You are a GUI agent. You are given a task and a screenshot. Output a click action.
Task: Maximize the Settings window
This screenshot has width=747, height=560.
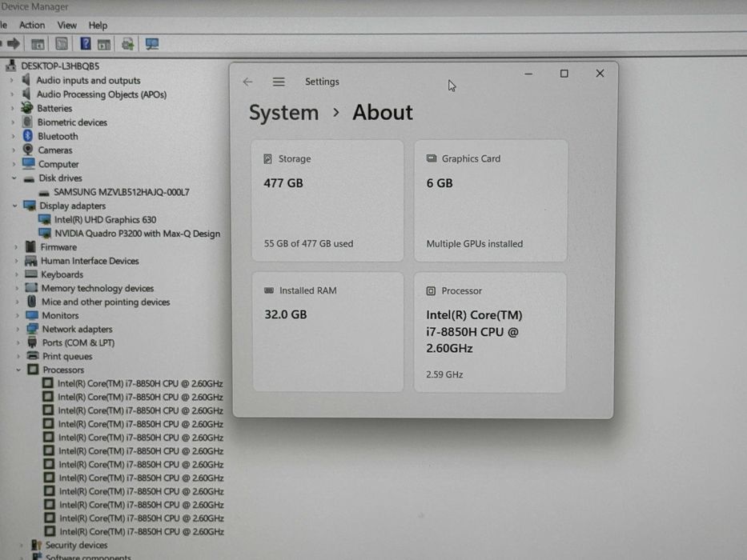click(564, 74)
